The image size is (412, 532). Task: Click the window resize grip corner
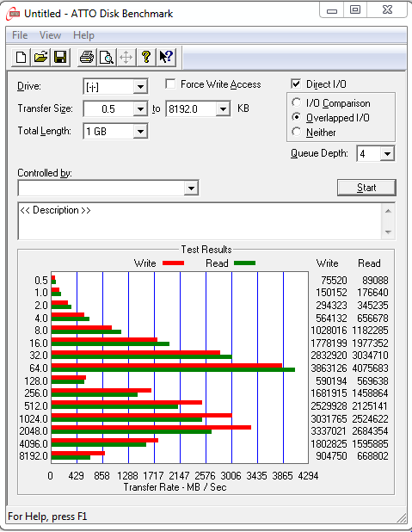click(402, 517)
